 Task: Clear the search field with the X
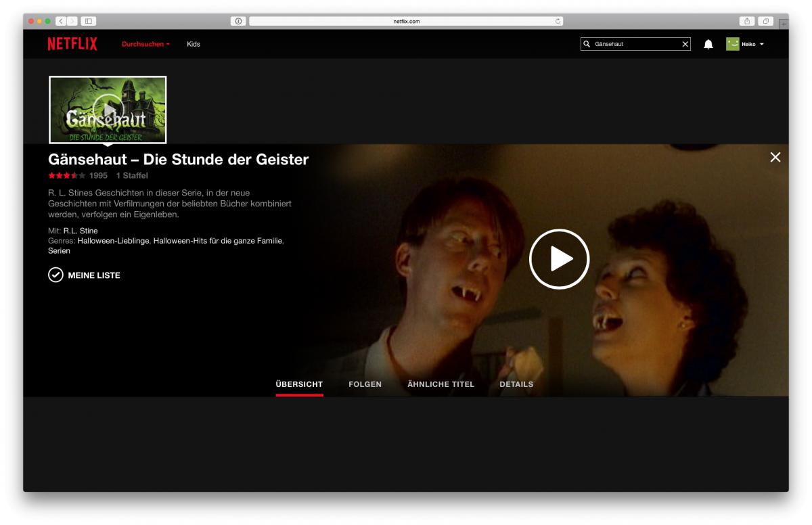[x=685, y=44]
